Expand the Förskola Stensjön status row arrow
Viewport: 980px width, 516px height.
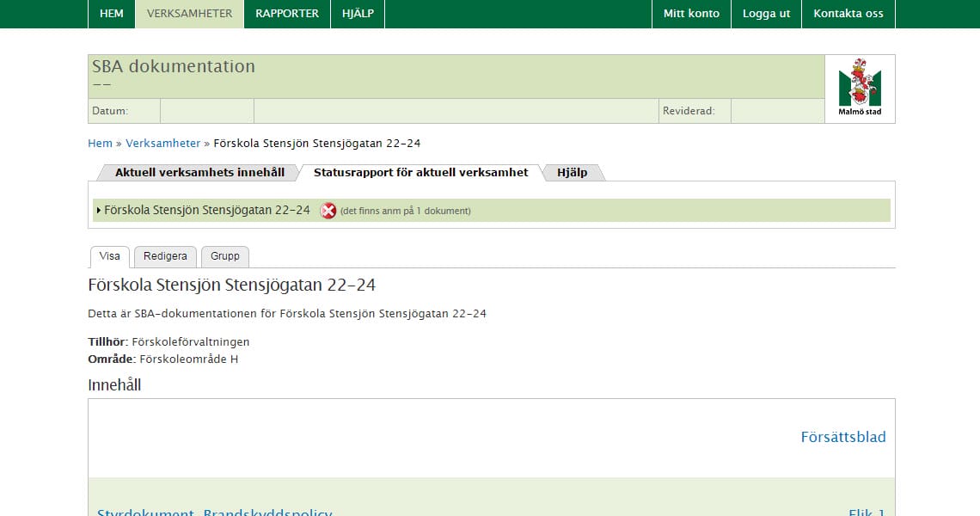[x=99, y=211]
